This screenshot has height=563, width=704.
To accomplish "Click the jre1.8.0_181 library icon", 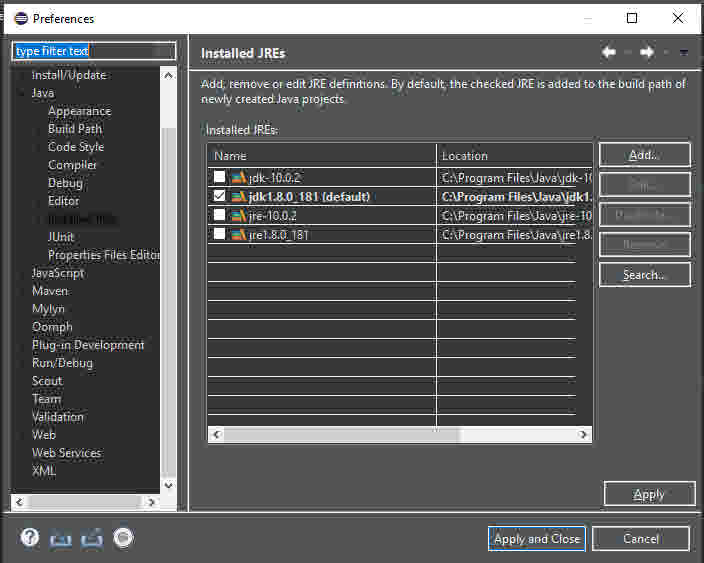I will click(238, 234).
